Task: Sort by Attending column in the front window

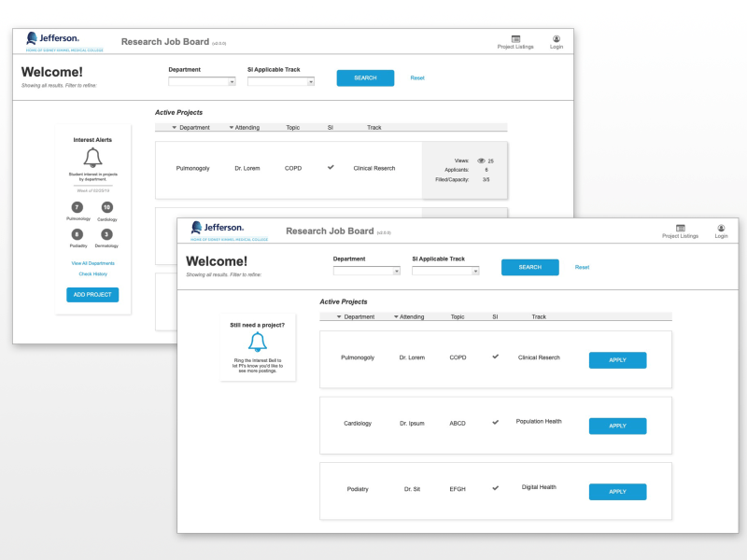Action: point(409,316)
